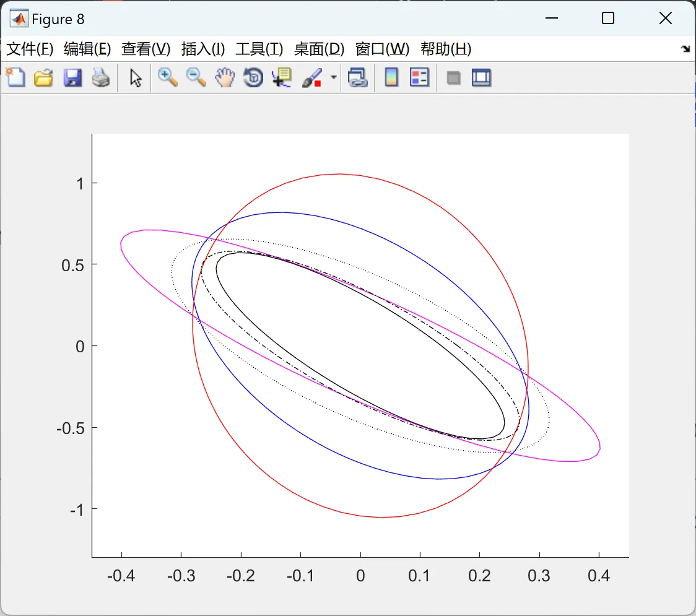696x616 pixels.
Task: Click the New Figure toolbar icon
Action: [16, 77]
